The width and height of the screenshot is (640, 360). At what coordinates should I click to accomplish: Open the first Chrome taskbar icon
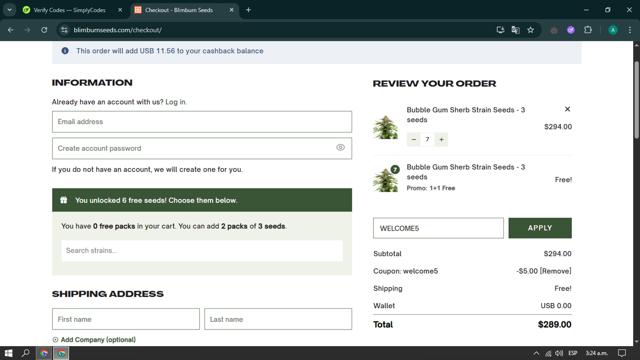pos(44,353)
